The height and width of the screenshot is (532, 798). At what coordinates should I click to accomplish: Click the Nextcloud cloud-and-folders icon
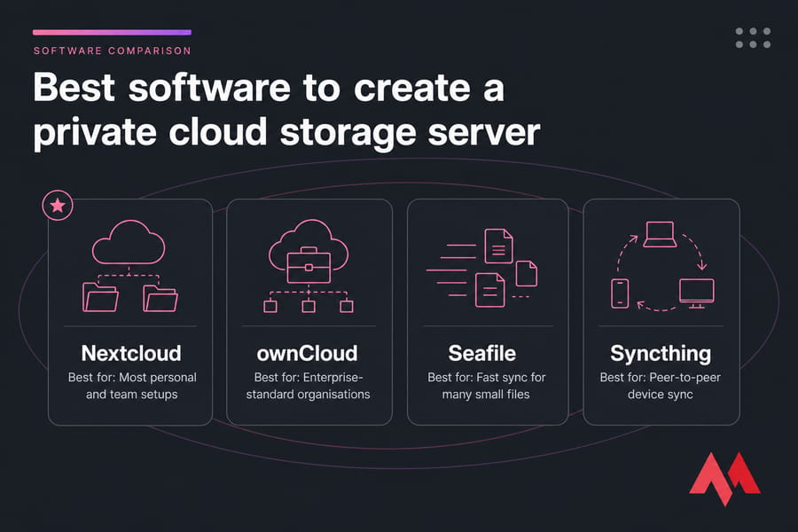[129, 266]
